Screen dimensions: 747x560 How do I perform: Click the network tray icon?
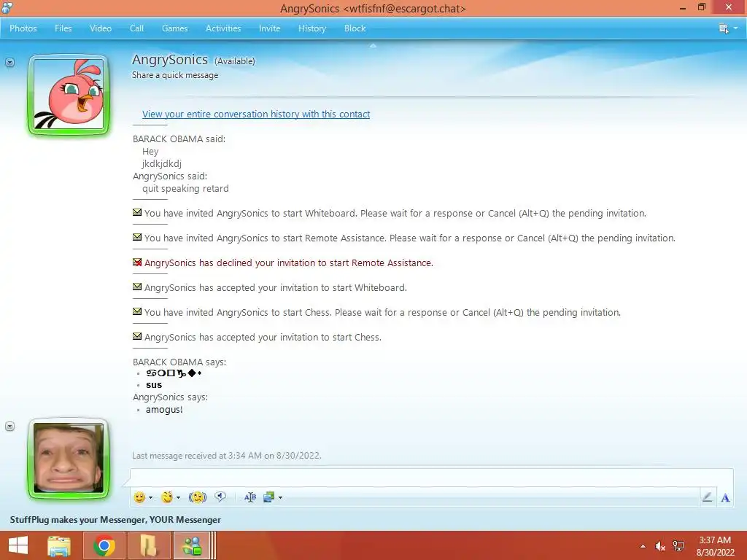678,546
